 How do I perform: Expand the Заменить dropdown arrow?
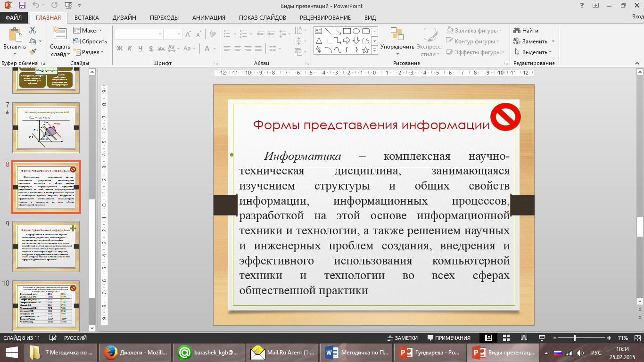click(x=553, y=41)
